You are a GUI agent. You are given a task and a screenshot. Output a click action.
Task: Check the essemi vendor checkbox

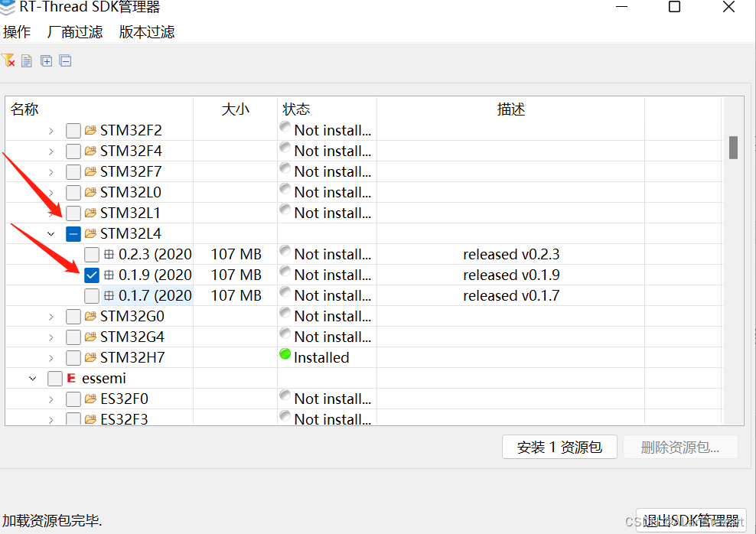(x=55, y=379)
